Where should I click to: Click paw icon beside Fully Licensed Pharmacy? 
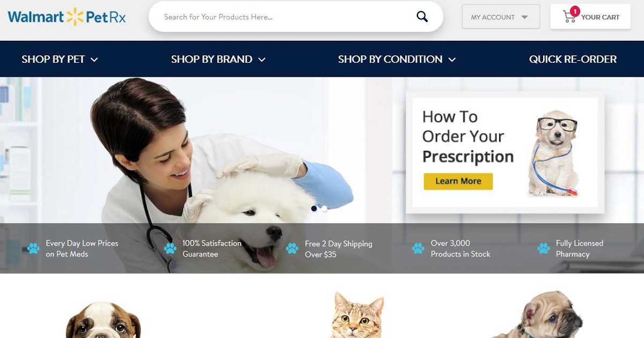pos(543,248)
